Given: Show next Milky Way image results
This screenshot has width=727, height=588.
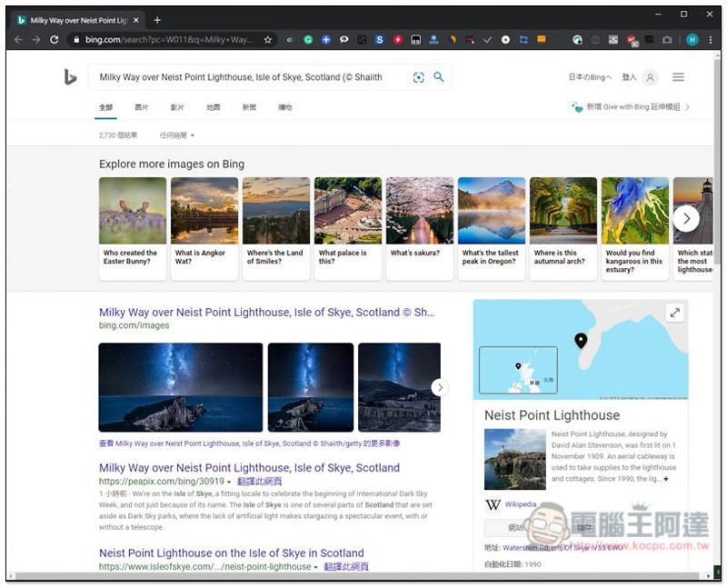Looking at the screenshot, I should [x=440, y=387].
